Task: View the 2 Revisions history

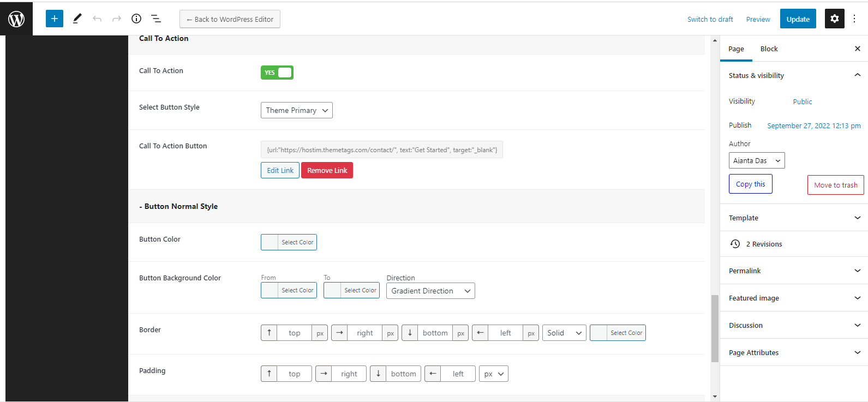Action: pos(764,244)
